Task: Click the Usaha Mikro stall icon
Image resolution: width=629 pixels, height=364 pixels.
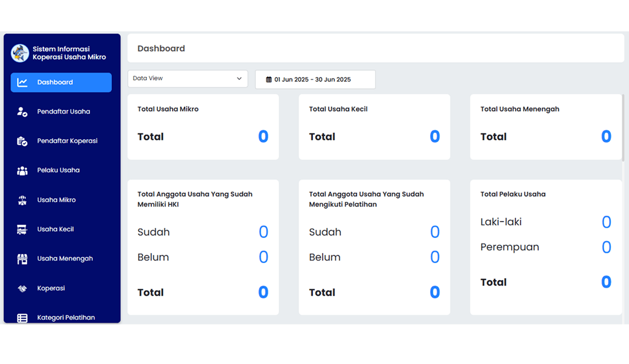Action: pos(22,200)
